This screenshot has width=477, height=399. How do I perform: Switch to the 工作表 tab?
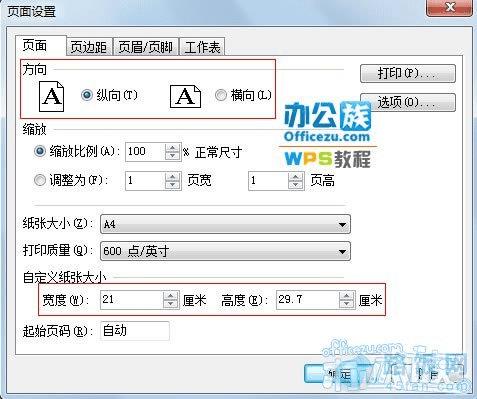click(202, 47)
